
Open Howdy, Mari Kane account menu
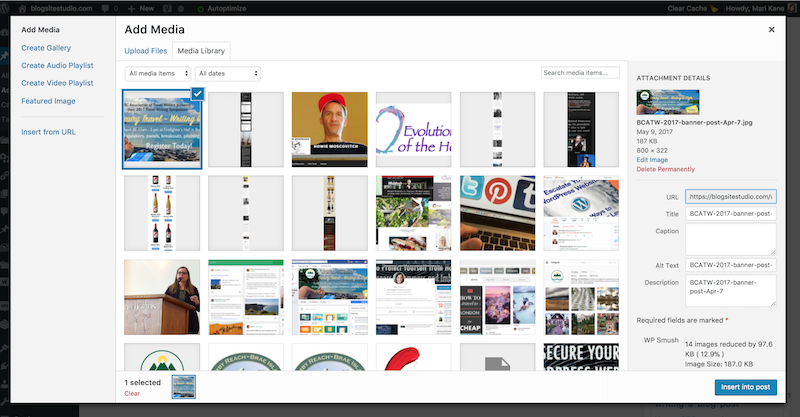(759, 8)
